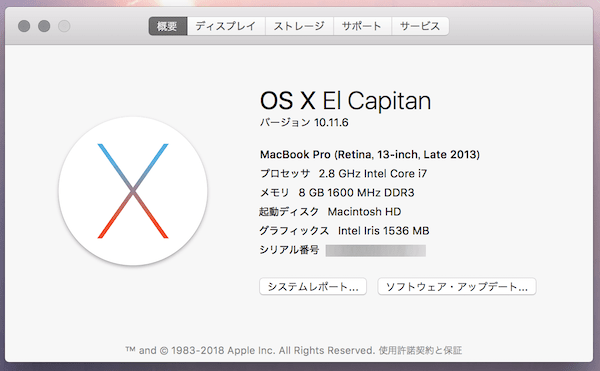The width and height of the screenshot is (600, 371).
Task: Select the OS X El Capitan title
Action: [345, 101]
